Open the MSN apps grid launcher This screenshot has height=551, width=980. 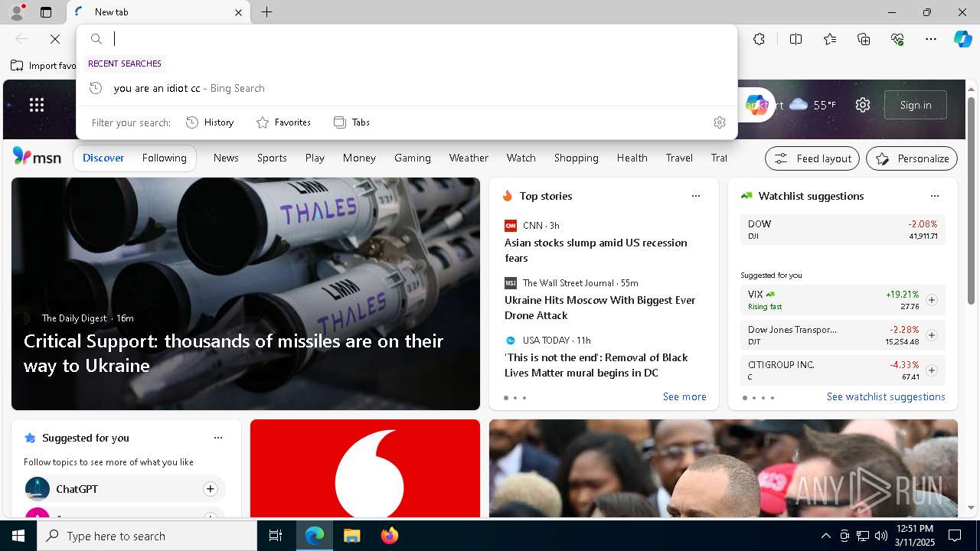[x=37, y=105]
